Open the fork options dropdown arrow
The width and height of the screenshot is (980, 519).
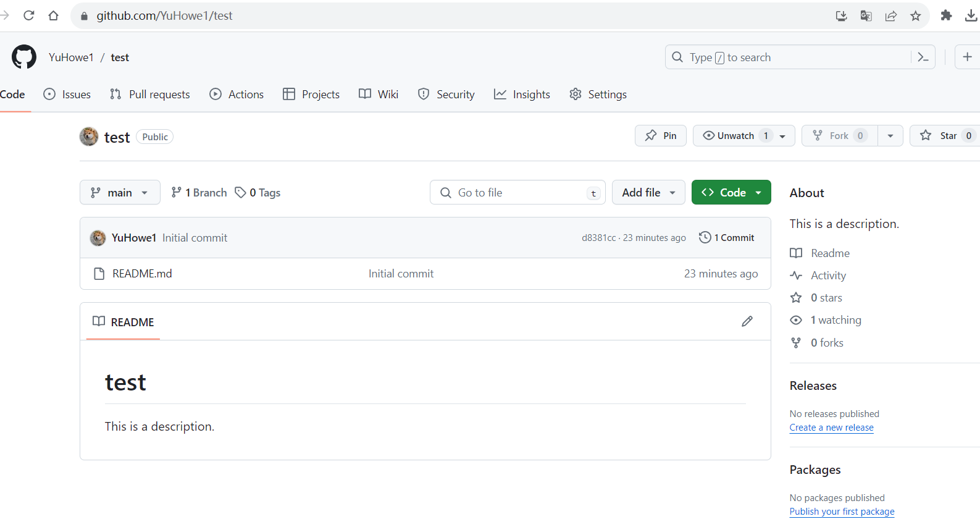coord(890,135)
